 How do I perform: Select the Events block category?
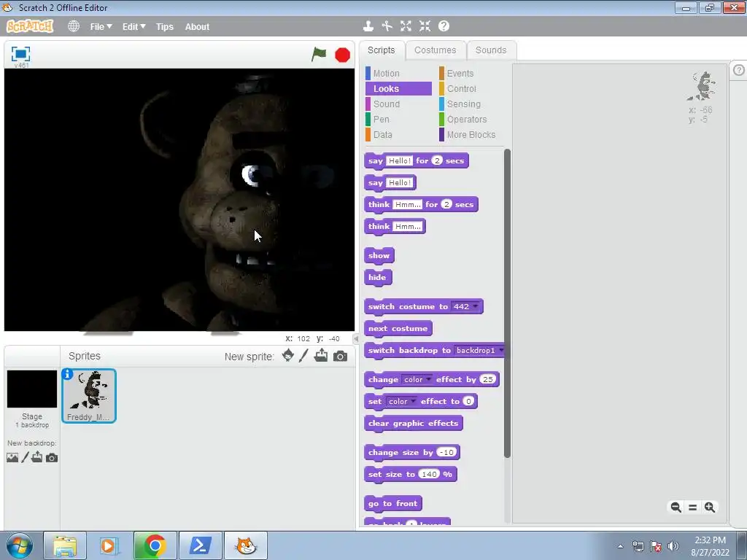tap(471, 74)
